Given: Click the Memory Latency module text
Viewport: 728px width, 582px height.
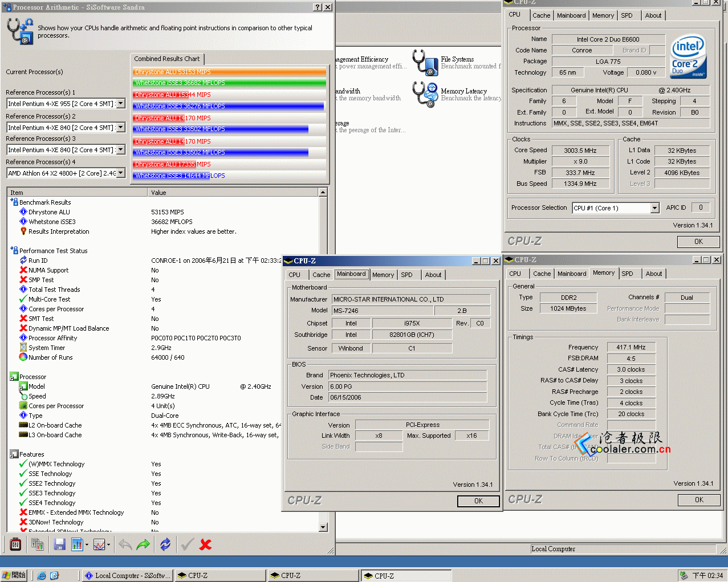Looking at the screenshot, I should click(463, 91).
